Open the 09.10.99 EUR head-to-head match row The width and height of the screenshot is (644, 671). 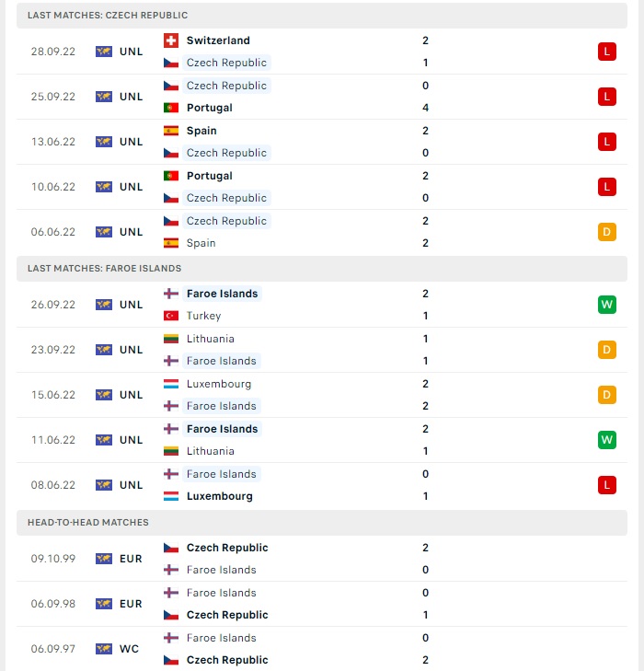coord(322,559)
